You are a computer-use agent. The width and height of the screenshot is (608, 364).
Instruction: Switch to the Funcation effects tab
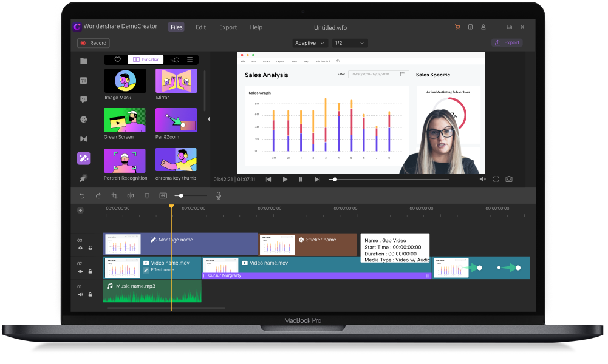tap(145, 59)
